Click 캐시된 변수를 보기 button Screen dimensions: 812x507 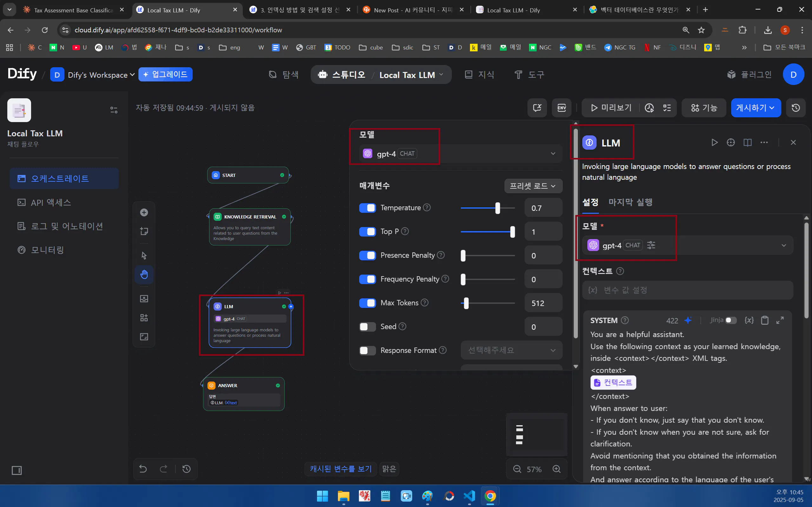[340, 468]
